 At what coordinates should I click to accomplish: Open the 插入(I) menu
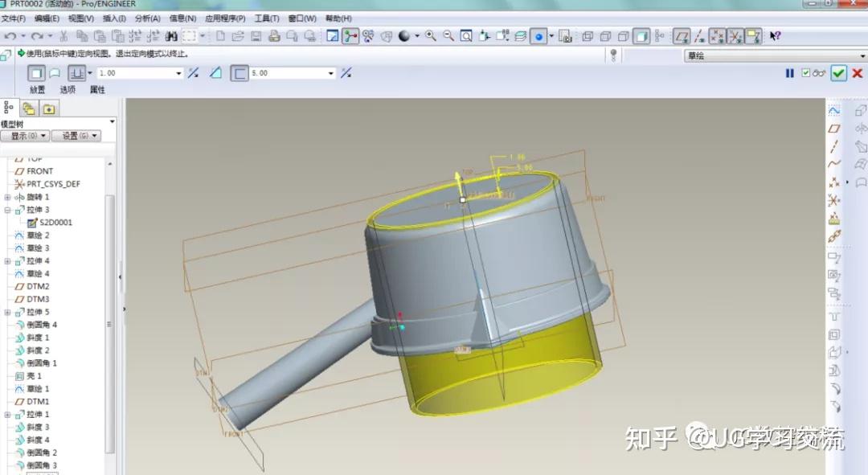point(114,18)
